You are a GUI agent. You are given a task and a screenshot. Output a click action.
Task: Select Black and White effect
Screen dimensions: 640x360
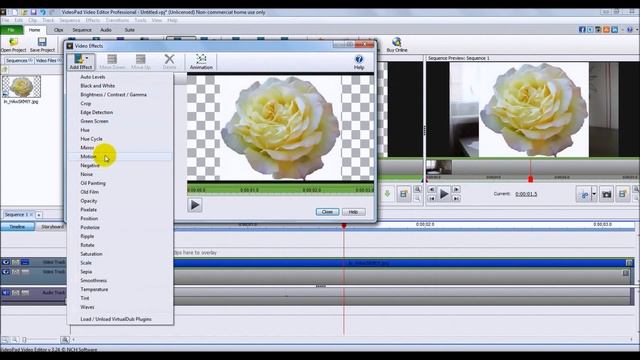point(98,86)
